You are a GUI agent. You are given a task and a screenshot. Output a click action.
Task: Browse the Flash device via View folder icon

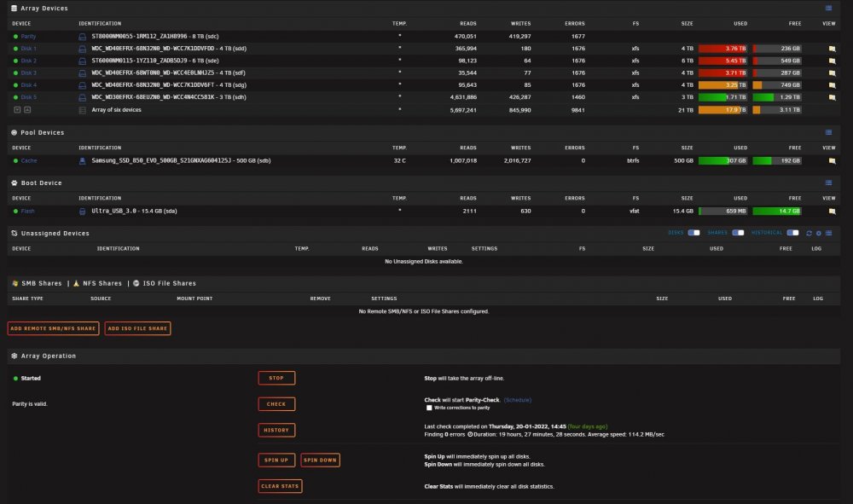[x=832, y=211]
